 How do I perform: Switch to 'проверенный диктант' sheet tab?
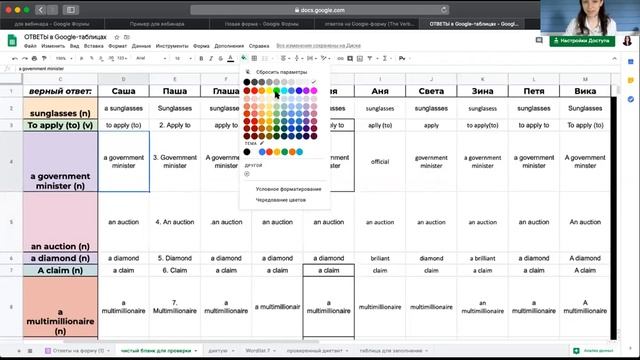317,351
